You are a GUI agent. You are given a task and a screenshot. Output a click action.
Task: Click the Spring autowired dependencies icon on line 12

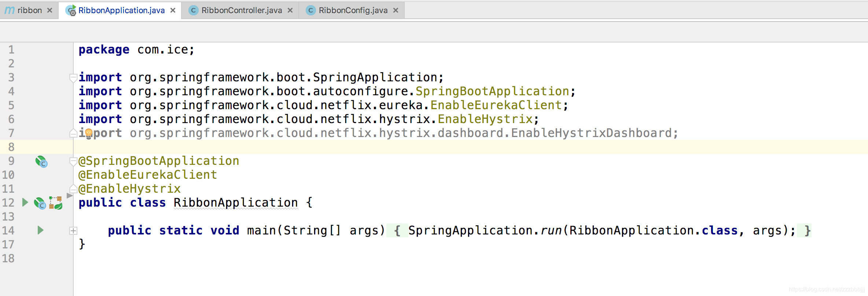click(x=56, y=203)
